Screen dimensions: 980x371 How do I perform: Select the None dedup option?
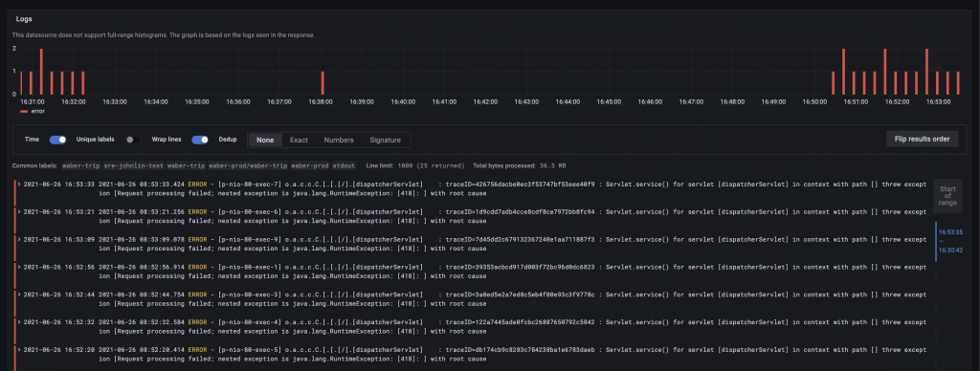coord(265,140)
